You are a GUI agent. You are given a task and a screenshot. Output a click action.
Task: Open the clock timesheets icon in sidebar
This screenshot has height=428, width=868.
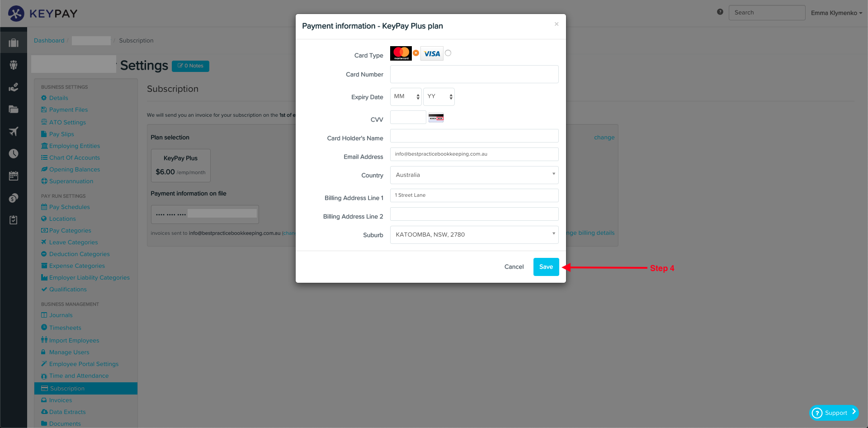(14, 153)
